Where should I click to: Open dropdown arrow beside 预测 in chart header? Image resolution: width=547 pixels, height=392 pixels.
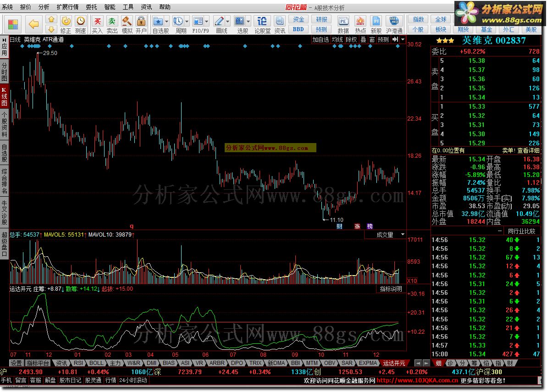[403, 39]
